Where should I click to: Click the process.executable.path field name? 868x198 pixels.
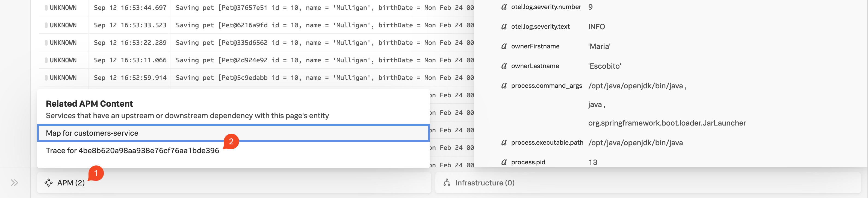pyautogui.click(x=547, y=142)
